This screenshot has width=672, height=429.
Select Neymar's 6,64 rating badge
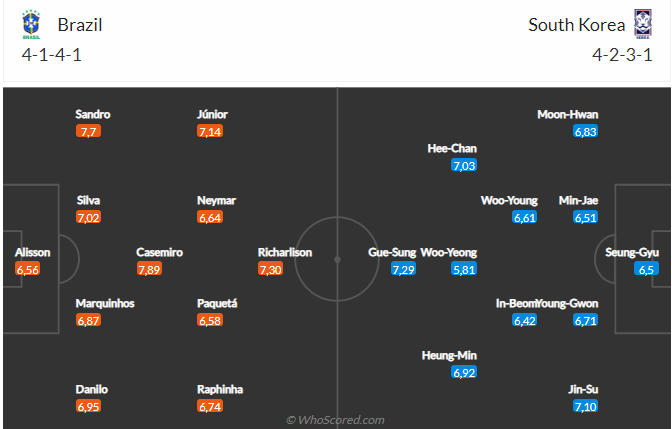click(210, 217)
